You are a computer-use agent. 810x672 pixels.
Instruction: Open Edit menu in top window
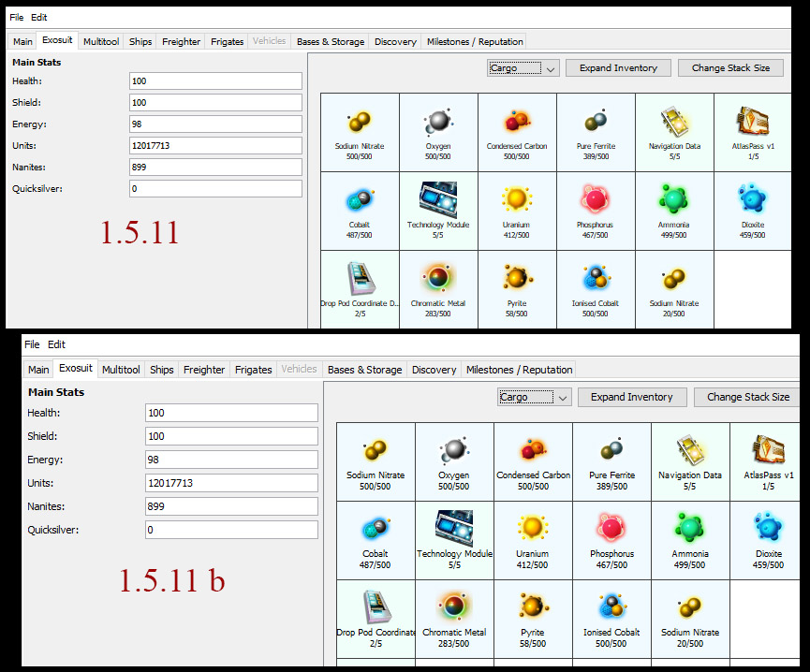pos(38,17)
